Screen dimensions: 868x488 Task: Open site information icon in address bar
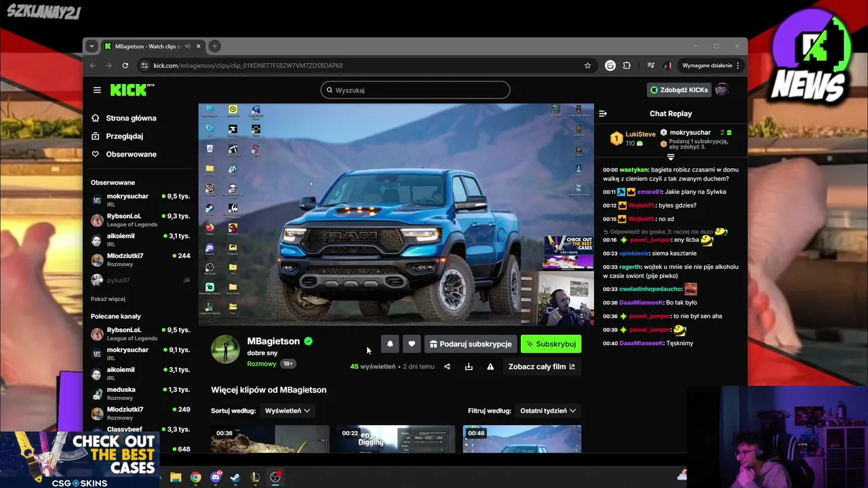pyautogui.click(x=144, y=66)
